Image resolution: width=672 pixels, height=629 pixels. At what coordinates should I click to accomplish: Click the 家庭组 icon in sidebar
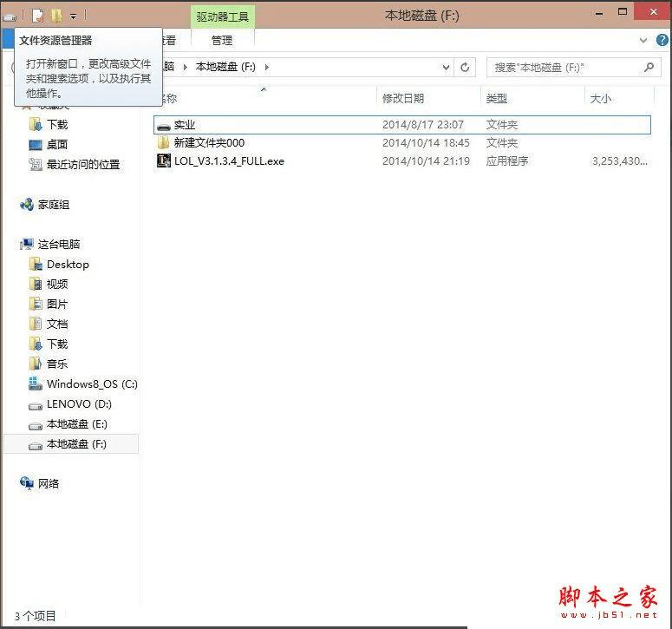pos(27,205)
